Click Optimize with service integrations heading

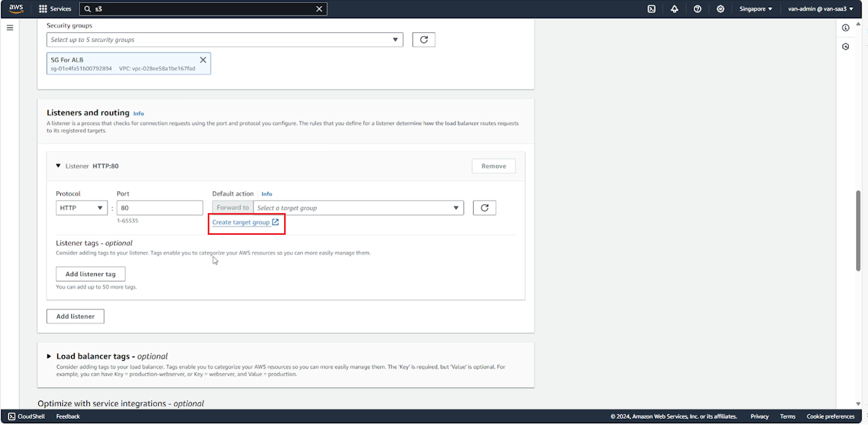120,404
